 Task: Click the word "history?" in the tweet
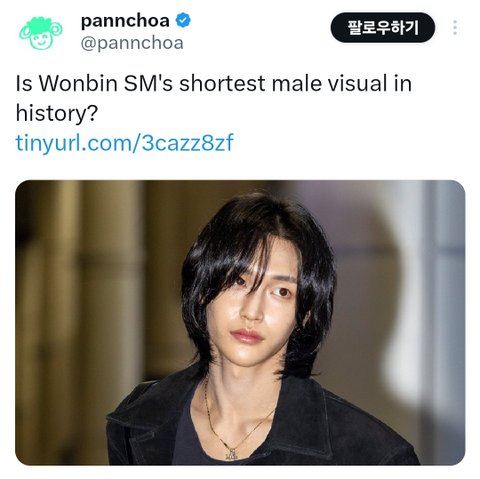57,113
